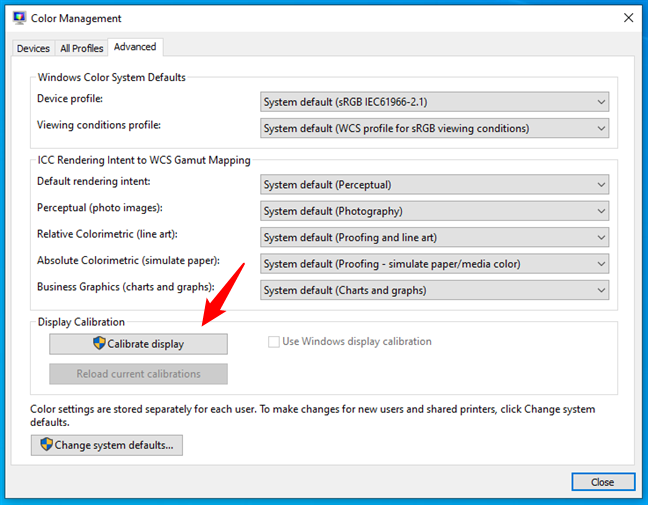Screen dimensions: 648x505
Task: Expand the Relative Colorimetric (line art) dropdown
Action: point(434,238)
